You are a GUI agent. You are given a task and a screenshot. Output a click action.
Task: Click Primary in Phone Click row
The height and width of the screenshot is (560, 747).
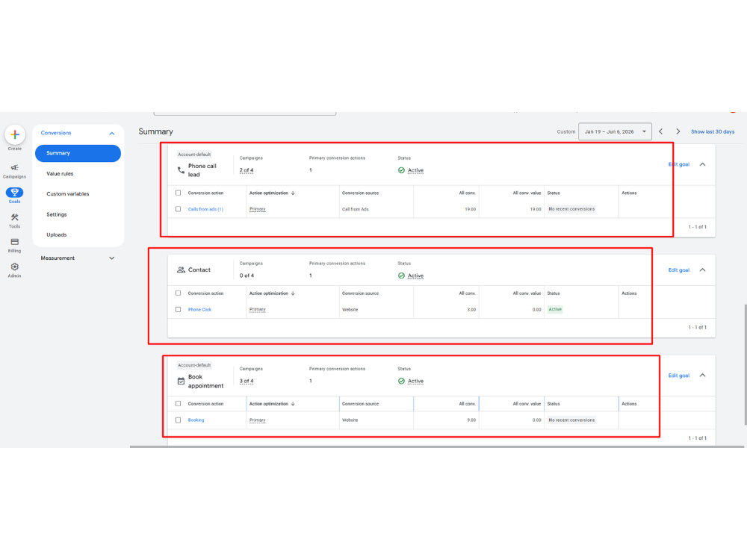pos(257,310)
